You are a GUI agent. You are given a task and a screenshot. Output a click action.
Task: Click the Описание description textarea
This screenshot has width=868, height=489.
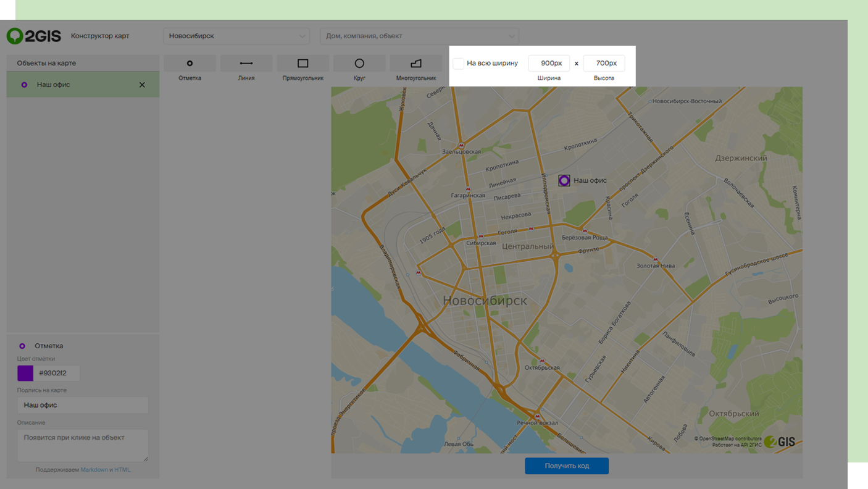[83, 445]
